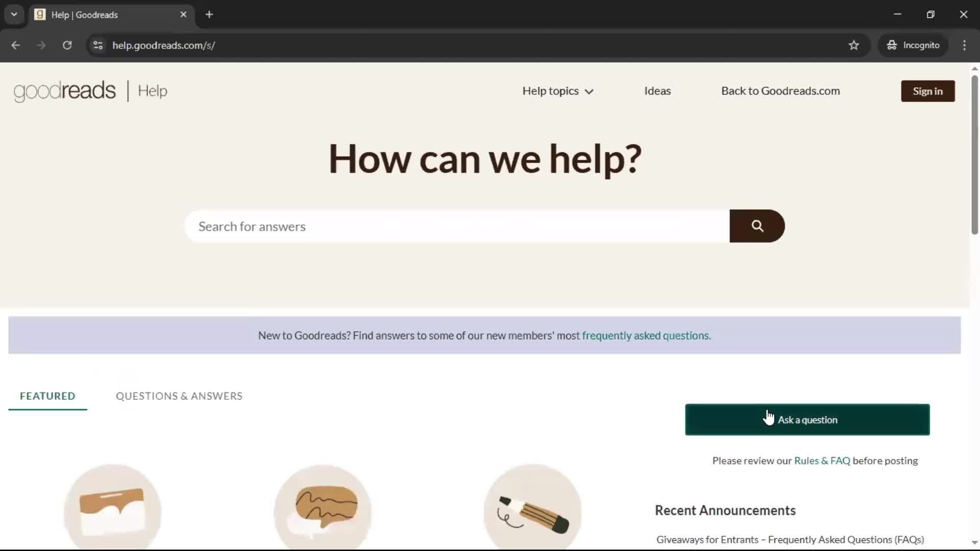Screen dimensions: 980x551
Task: Click the Ask a question button
Action: tap(807, 420)
